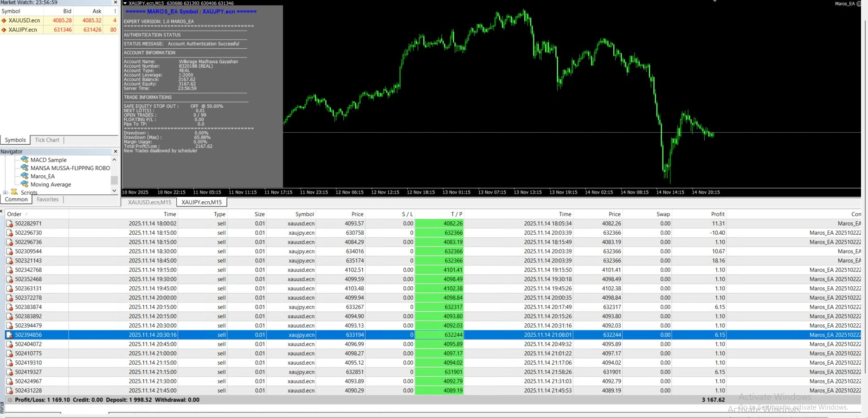Click the Scripts folder icon in Navigator
The height and width of the screenshot is (418, 868).
[x=14, y=192]
